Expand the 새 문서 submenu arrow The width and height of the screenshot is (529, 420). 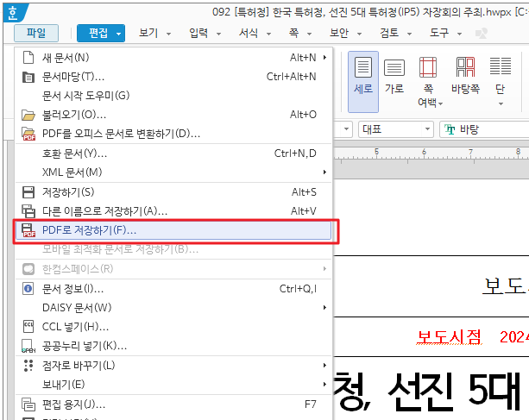324,58
